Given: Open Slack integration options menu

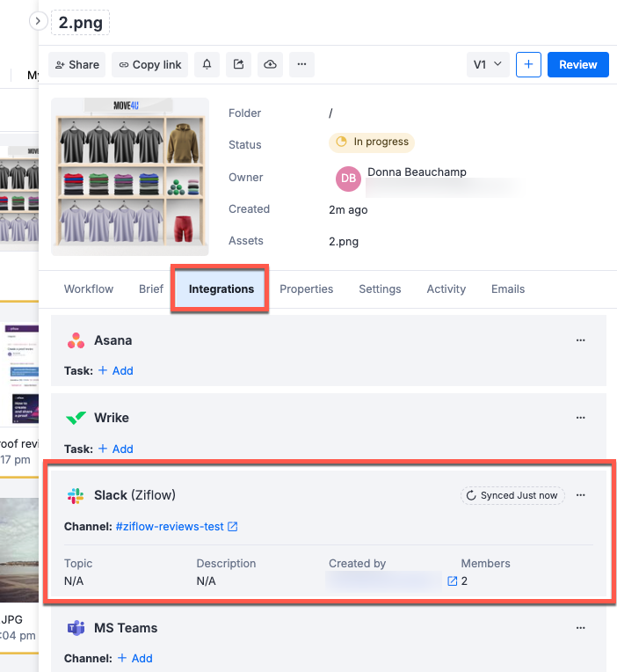Looking at the screenshot, I should [580, 495].
